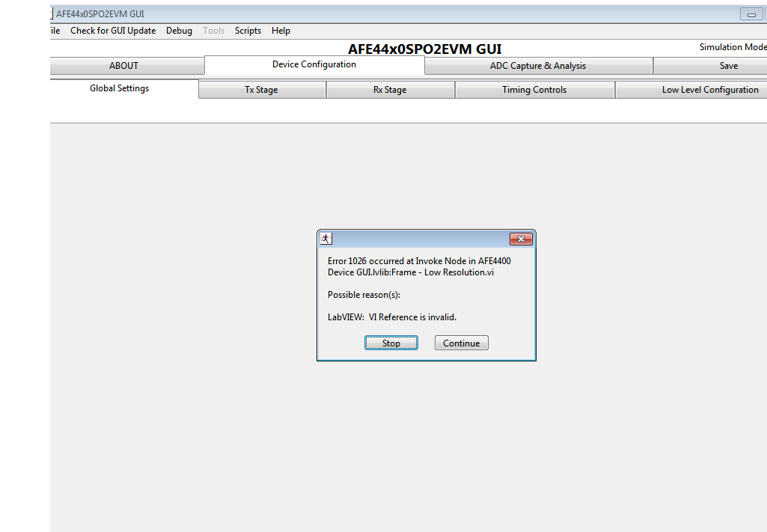Click Continue in the error dialog
The height and width of the screenshot is (532, 767).
point(461,343)
